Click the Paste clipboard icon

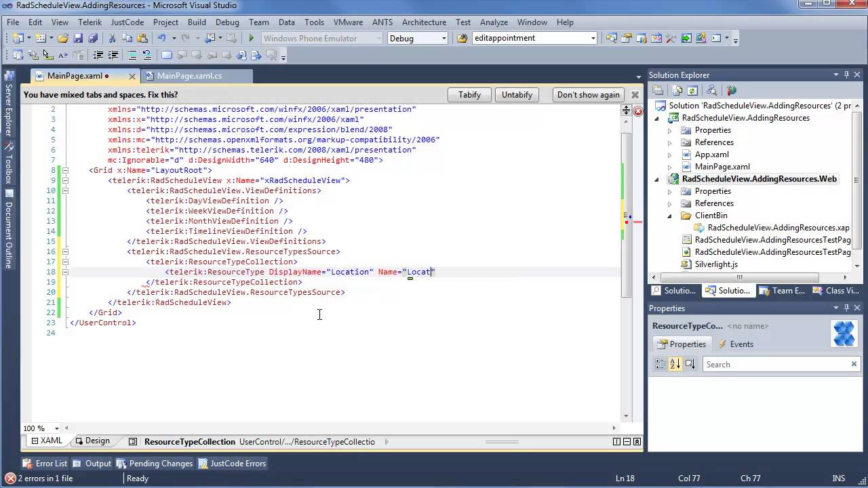tap(142, 39)
